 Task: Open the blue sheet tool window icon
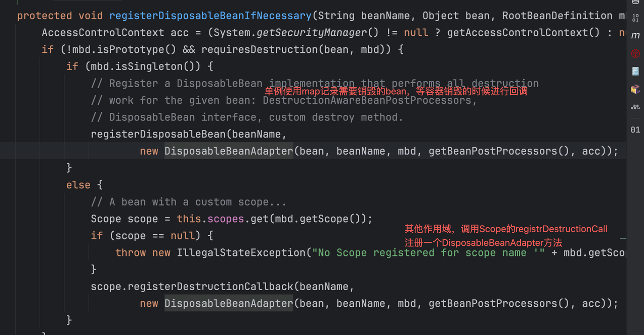click(635, 71)
